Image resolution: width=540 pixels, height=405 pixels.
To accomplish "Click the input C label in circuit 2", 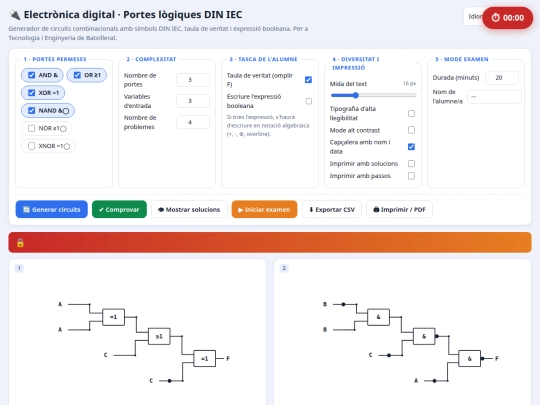I will [x=371, y=355].
